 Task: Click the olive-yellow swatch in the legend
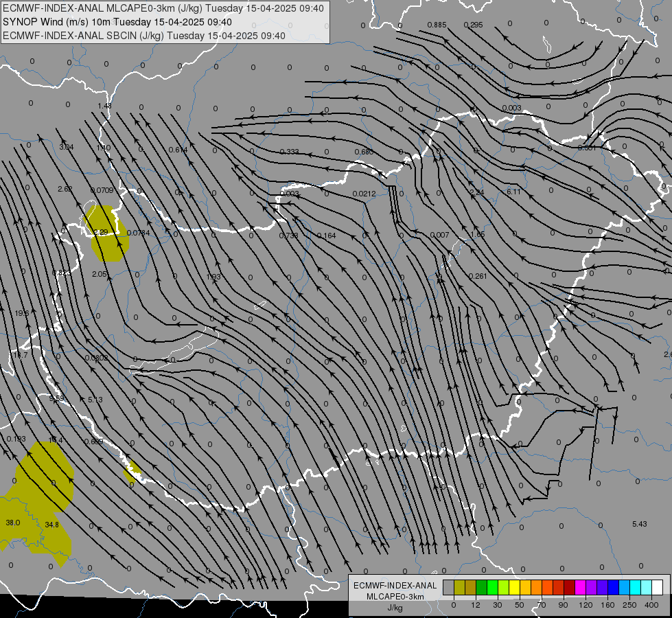(x=459, y=588)
